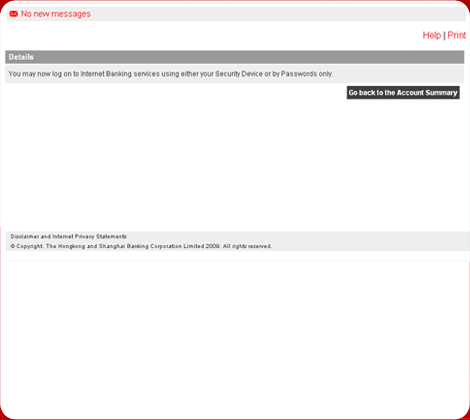Click All rights reserved footer text
The width and height of the screenshot is (470, 420).
pos(247,246)
